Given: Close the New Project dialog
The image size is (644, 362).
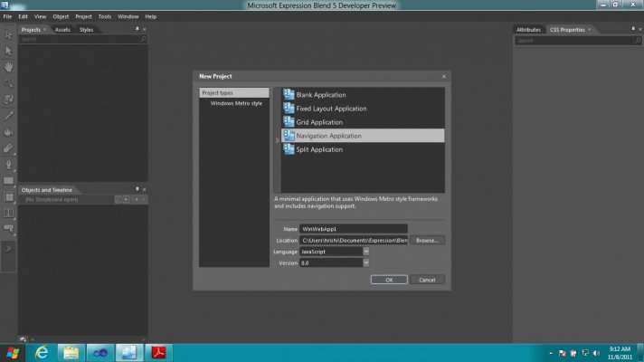Looking at the screenshot, I should coord(444,76).
